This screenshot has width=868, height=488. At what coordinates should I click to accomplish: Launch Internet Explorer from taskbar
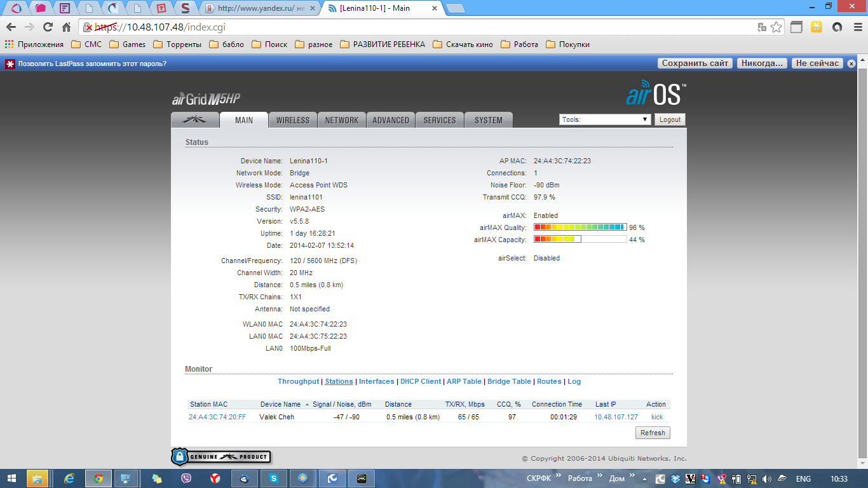(x=69, y=478)
